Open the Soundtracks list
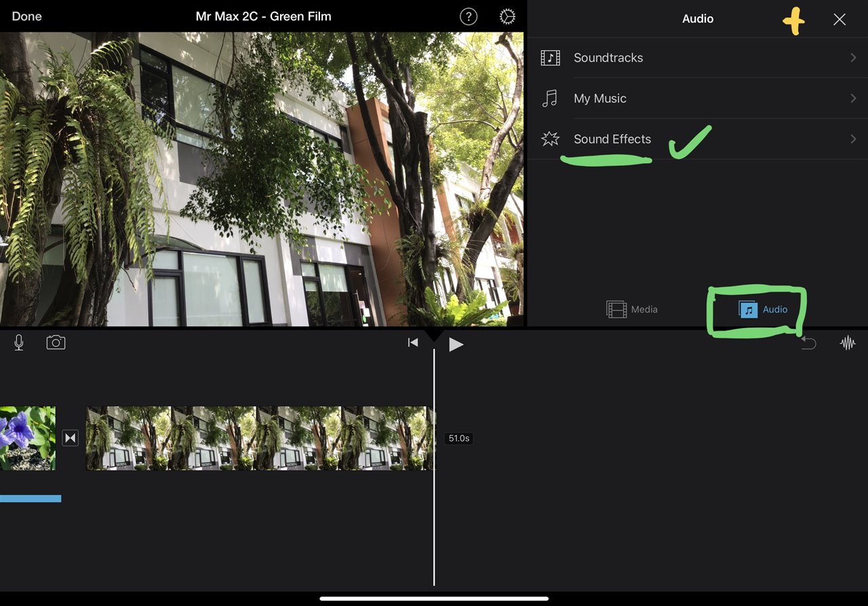Image resolution: width=868 pixels, height=606 pixels. tap(698, 58)
